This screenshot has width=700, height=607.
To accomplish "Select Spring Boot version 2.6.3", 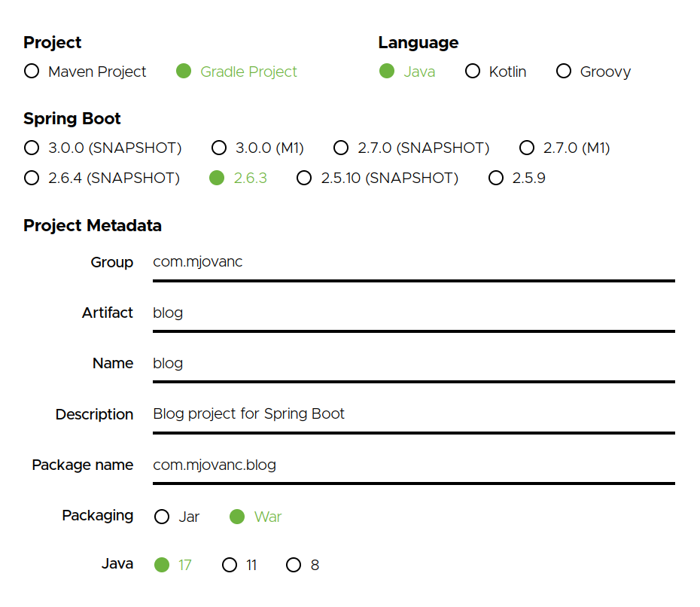I will click(217, 178).
